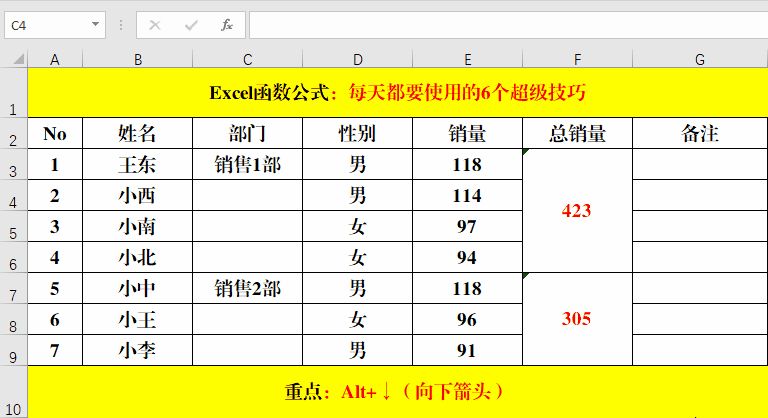The image size is (768, 418).
Task: Select the empty department cell beside 小西
Action: click(x=247, y=195)
